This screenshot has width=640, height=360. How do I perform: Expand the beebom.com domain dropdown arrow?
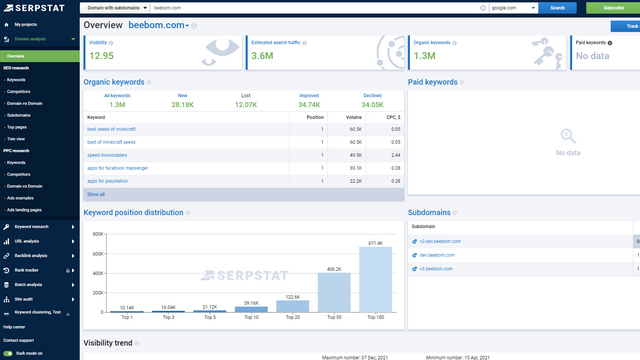tap(187, 26)
